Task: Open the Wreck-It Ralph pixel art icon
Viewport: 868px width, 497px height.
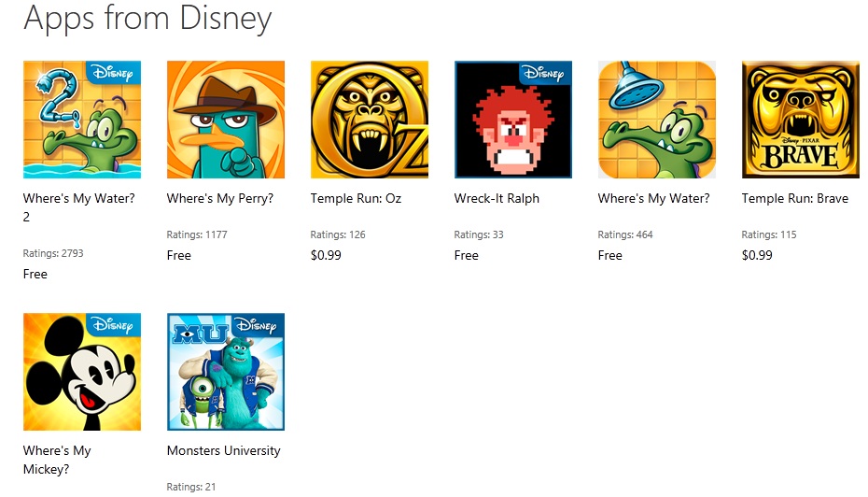Action: tap(513, 120)
